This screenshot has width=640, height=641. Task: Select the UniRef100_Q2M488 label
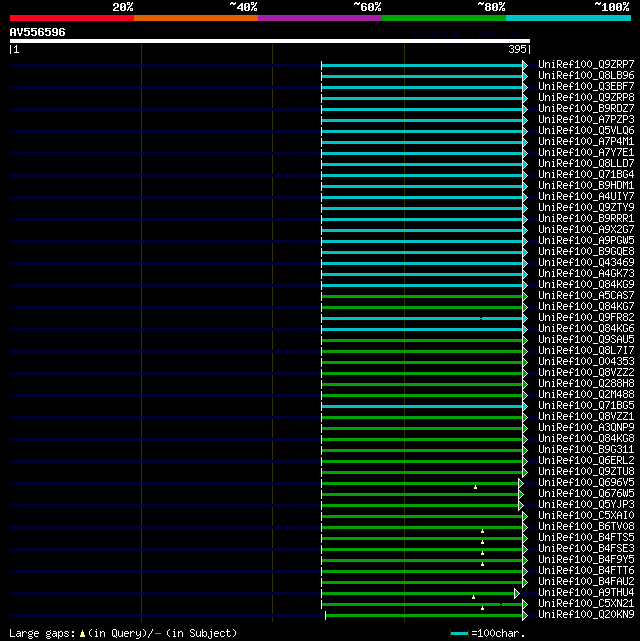(x=586, y=394)
